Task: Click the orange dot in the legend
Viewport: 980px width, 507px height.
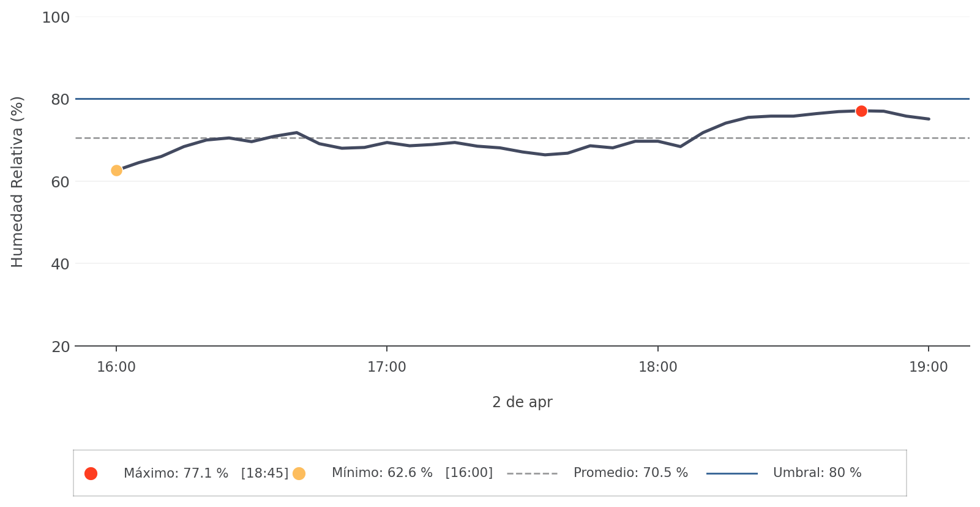Action: coord(299,473)
